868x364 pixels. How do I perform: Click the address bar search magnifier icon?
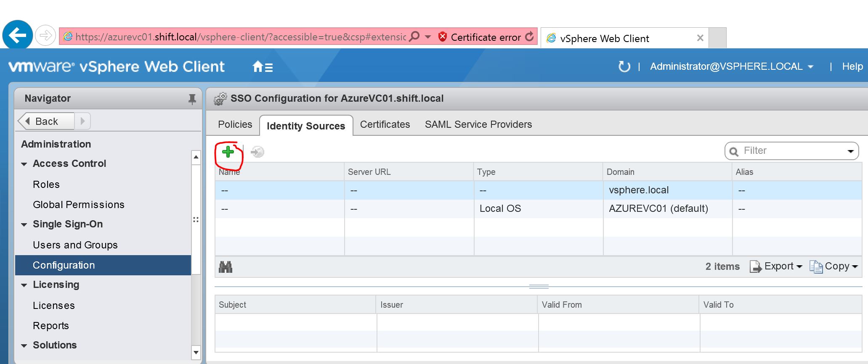coord(414,37)
